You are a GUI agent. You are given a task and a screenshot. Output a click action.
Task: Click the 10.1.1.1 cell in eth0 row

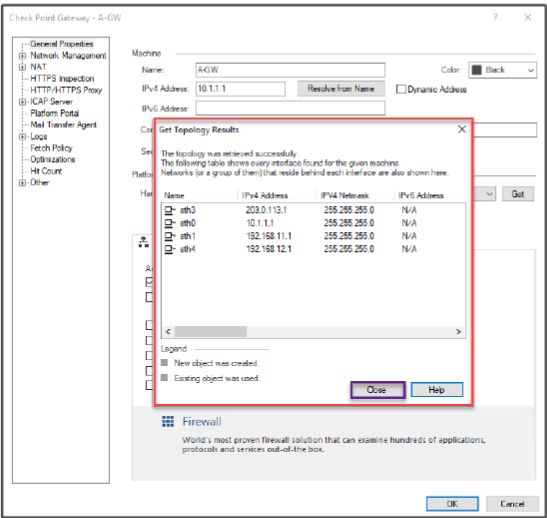click(x=260, y=223)
